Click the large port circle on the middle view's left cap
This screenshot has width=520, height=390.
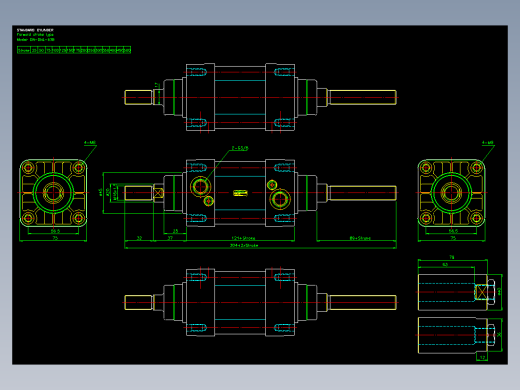[x=200, y=186]
